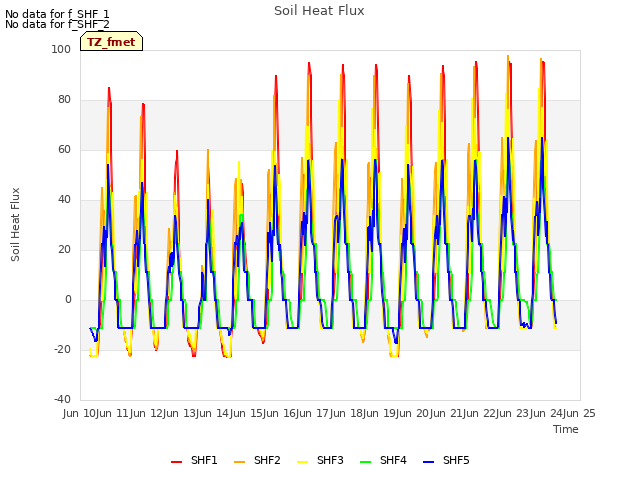The image size is (640, 480).
Task: Select the SHF3 legend label
Action: pyautogui.click(x=330, y=460)
